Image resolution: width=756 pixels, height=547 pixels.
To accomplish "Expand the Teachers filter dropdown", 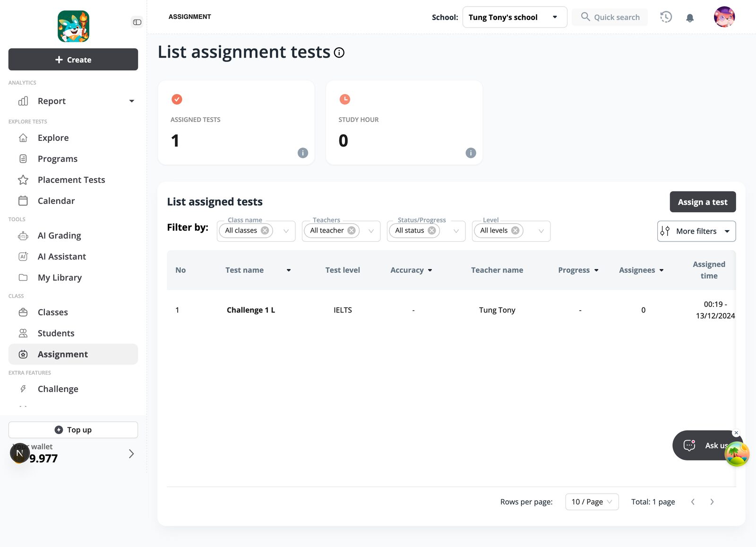I will tap(371, 231).
